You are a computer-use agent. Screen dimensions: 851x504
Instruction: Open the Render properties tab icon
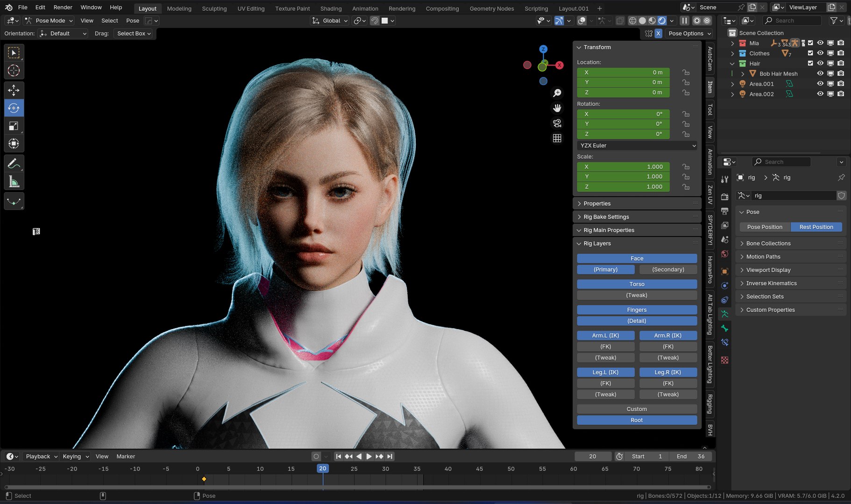coord(724,196)
